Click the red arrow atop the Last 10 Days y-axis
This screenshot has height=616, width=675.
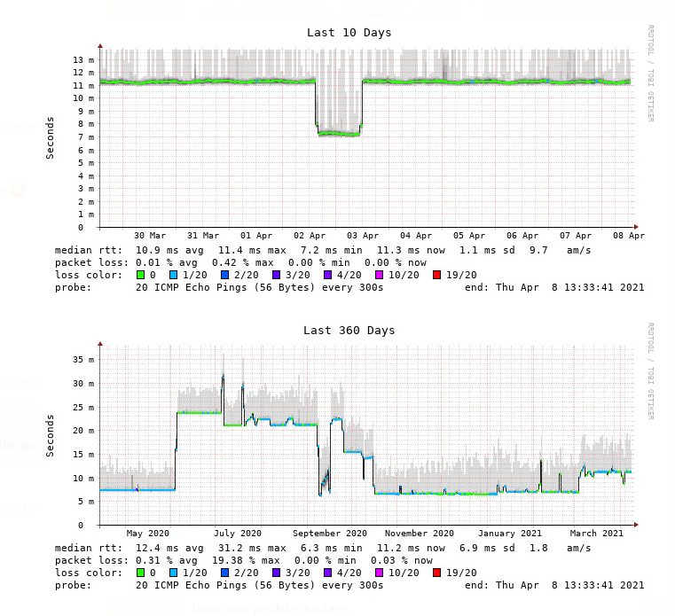(x=100, y=44)
